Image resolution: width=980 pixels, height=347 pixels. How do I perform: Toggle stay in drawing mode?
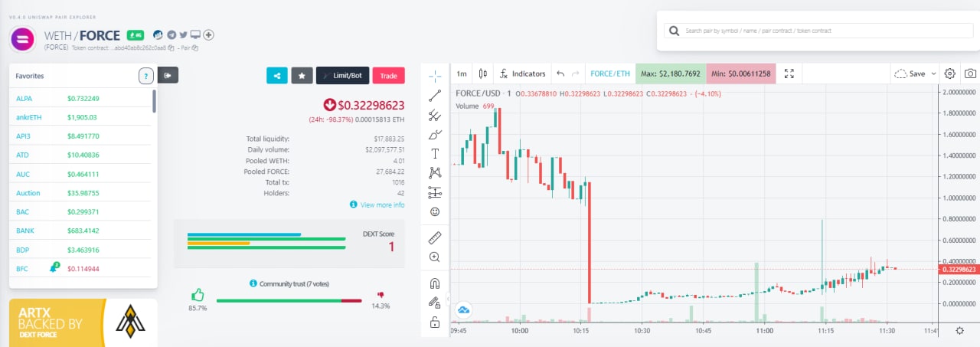tap(435, 303)
